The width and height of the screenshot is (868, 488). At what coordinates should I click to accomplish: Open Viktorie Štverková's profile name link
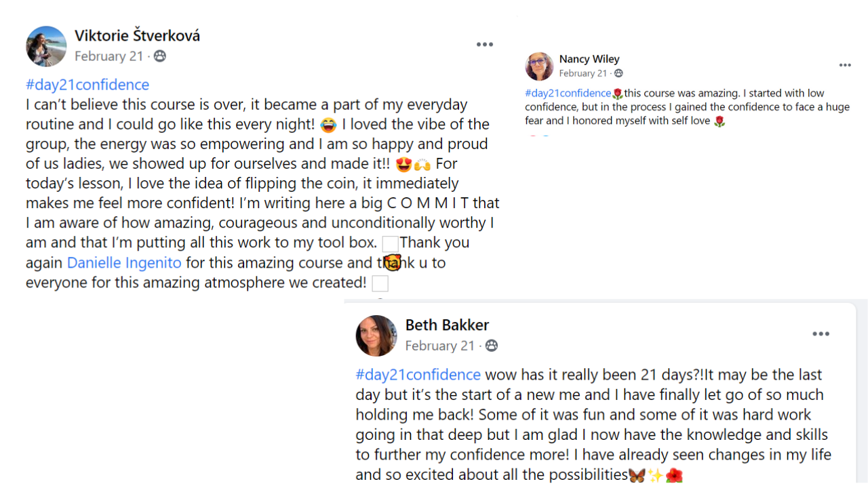137,36
